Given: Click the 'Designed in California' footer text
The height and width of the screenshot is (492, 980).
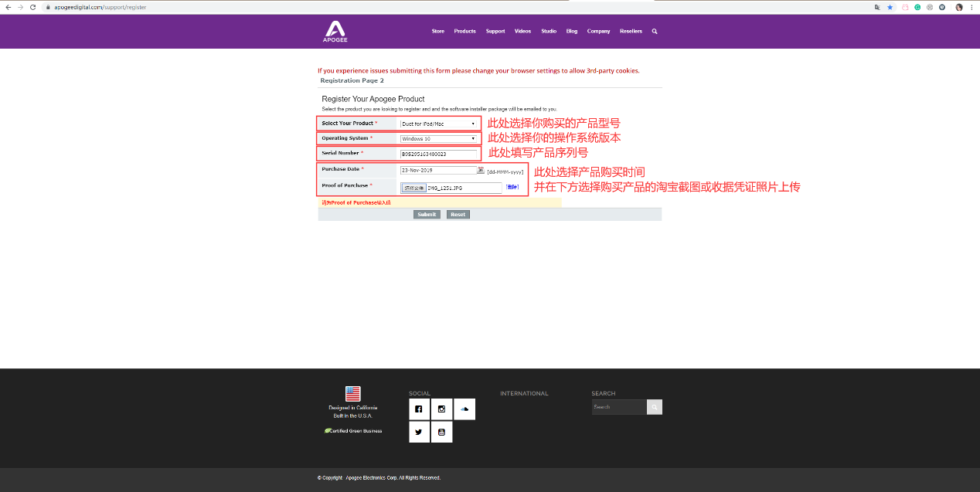Looking at the screenshot, I should 353,408.
